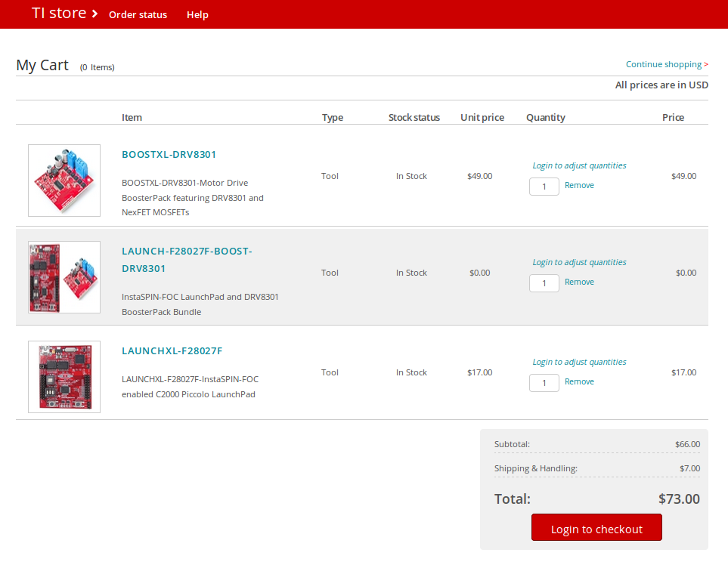Open the LAUNCHXL-F28027F product title link
This screenshot has height=568, width=728.
172,350
